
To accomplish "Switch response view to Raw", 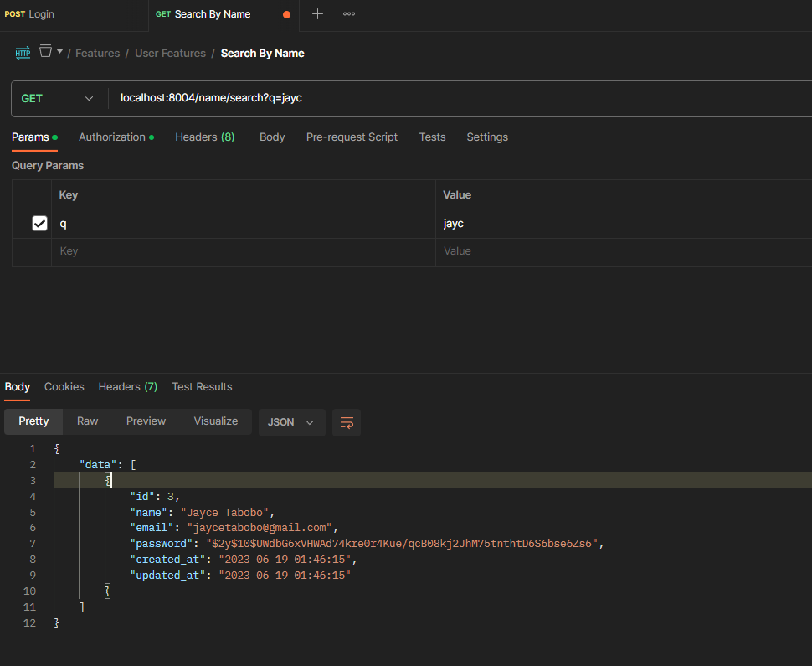I will pos(88,421).
